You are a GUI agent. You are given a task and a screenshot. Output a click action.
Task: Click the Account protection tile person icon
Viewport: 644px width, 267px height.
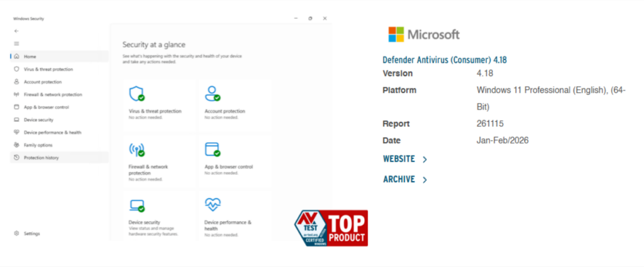coord(213,94)
